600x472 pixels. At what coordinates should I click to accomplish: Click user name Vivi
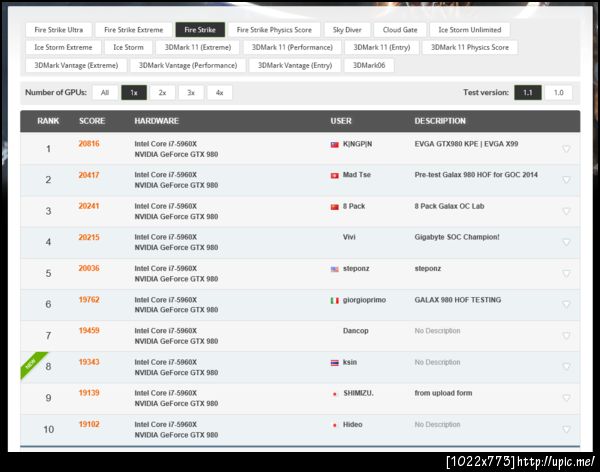(349, 237)
